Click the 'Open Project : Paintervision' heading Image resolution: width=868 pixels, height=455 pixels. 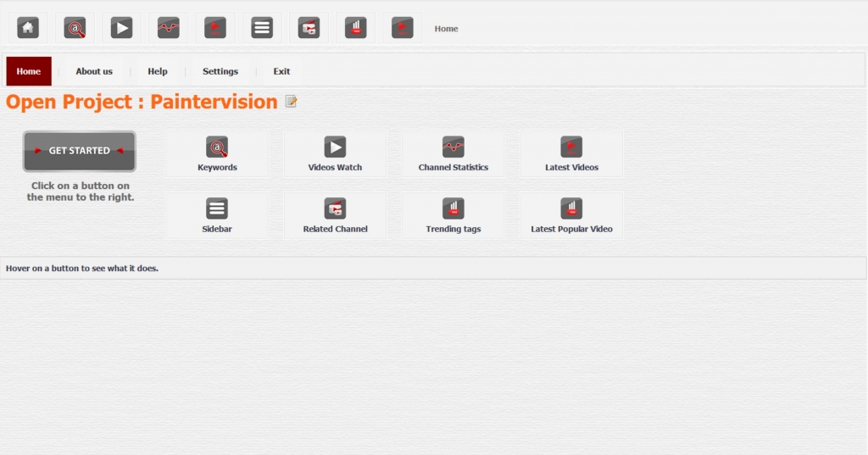point(142,102)
